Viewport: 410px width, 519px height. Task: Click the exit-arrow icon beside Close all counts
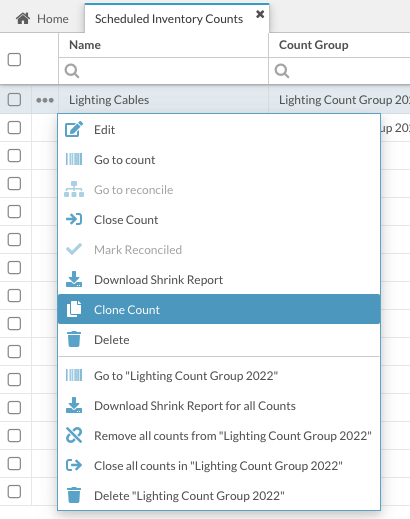tap(74, 465)
